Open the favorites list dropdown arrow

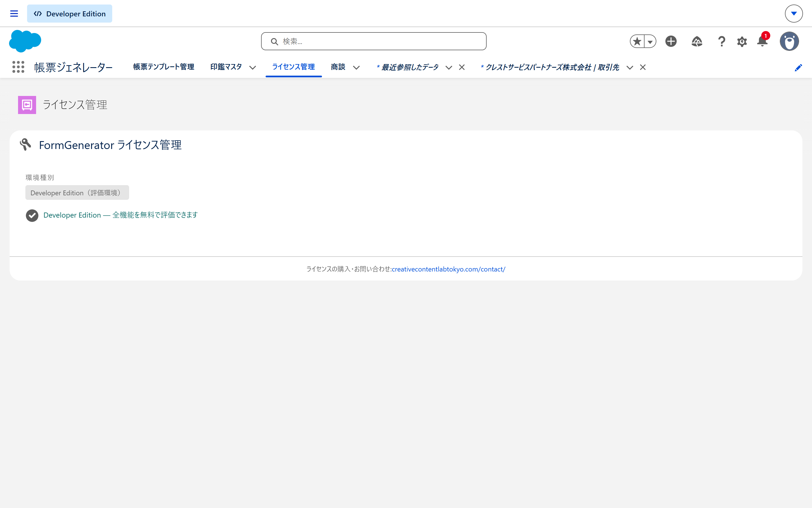650,41
